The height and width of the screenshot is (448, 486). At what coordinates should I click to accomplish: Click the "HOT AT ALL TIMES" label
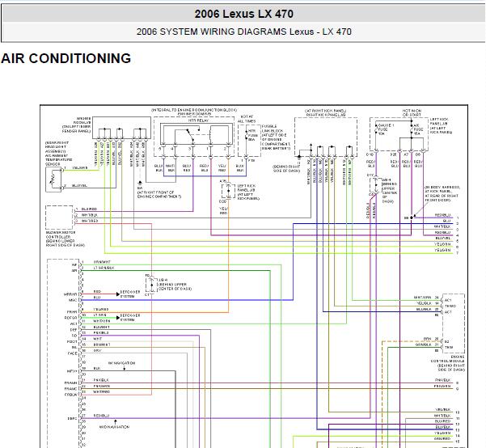coord(247,119)
